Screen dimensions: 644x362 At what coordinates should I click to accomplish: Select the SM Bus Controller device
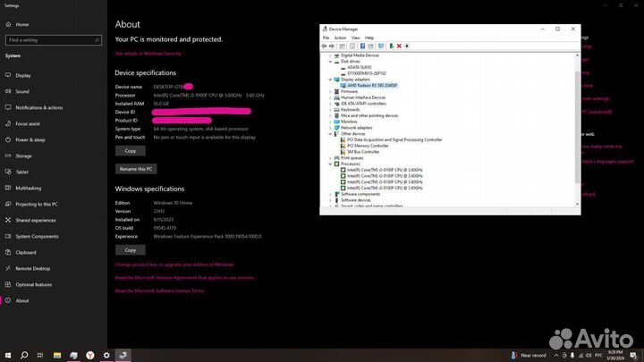(363, 152)
